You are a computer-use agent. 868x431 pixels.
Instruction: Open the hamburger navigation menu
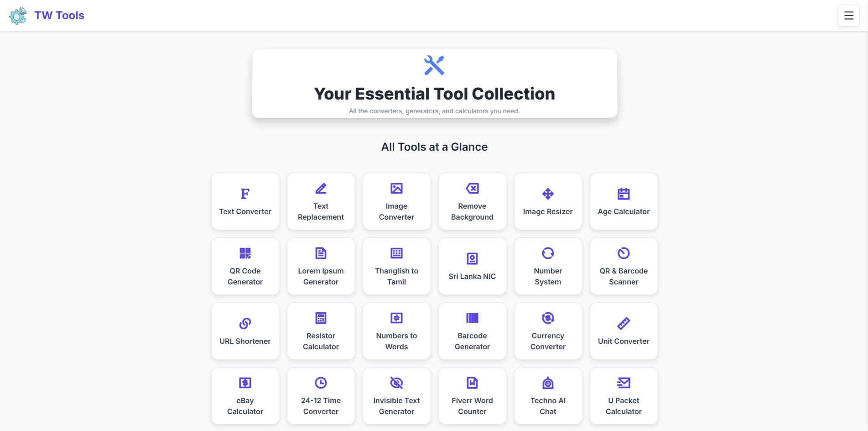[x=848, y=16]
